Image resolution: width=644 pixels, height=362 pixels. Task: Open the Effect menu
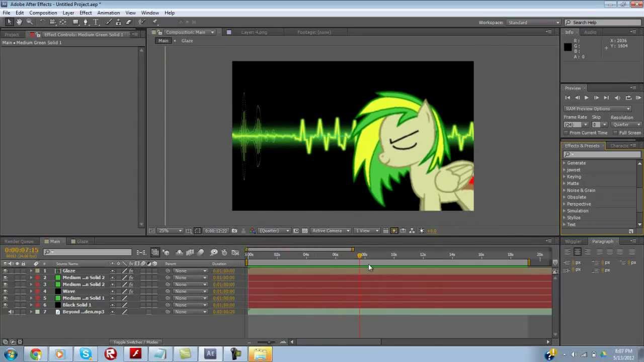(x=86, y=13)
